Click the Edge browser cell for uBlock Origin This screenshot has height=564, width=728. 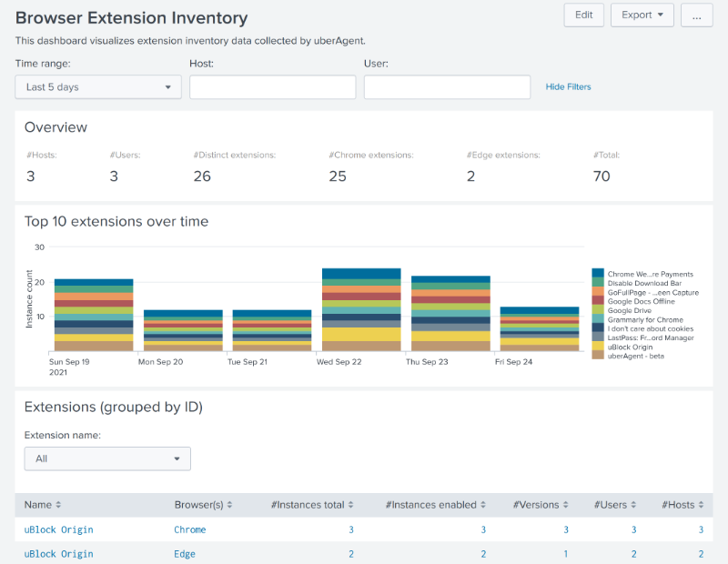[185, 554]
